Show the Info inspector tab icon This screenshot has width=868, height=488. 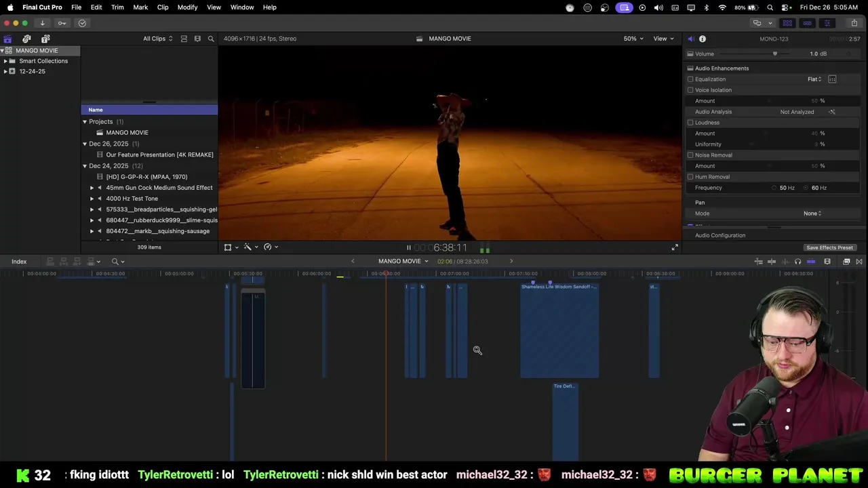703,39
